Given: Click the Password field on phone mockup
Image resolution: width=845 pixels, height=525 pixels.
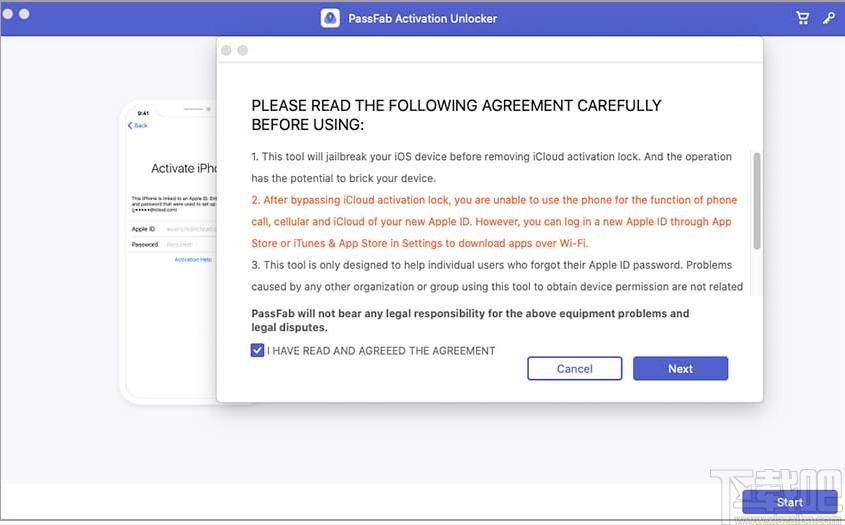Looking at the screenshot, I should coord(174,245).
